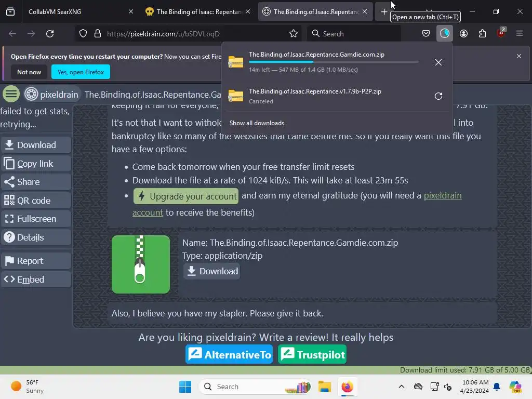Open Firefox account icon
This screenshot has height=399, width=532.
point(463,34)
